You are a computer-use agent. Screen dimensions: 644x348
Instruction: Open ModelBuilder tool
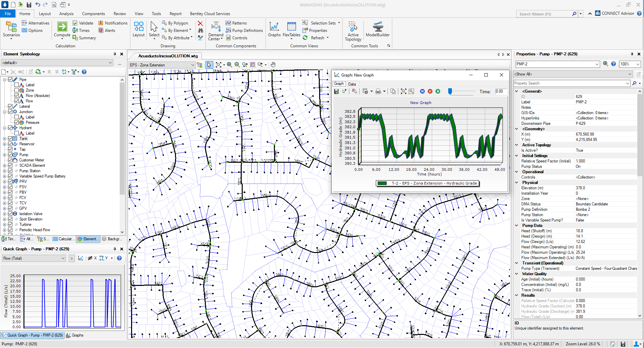(x=377, y=29)
